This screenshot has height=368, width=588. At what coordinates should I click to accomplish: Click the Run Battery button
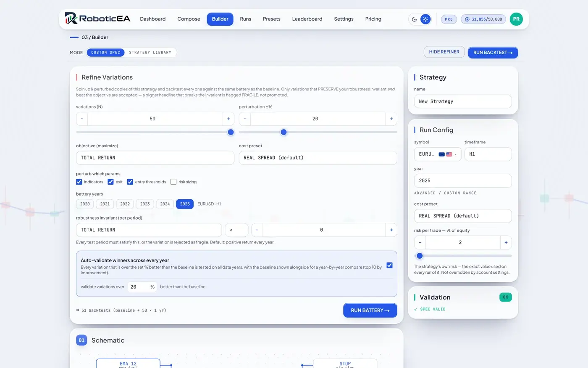(370, 310)
